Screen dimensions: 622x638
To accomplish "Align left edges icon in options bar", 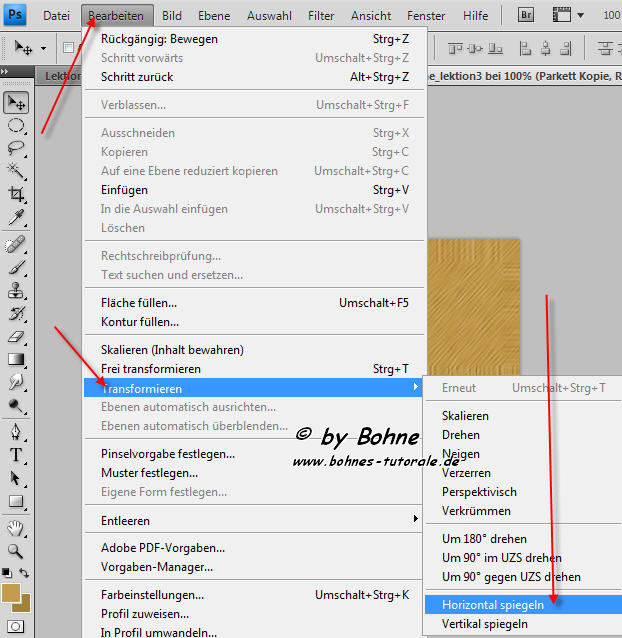I will point(526,49).
